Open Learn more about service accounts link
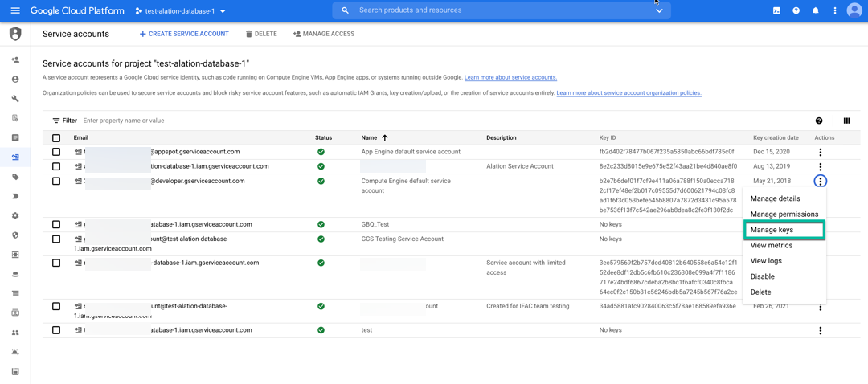The height and width of the screenshot is (384, 868). [510, 77]
